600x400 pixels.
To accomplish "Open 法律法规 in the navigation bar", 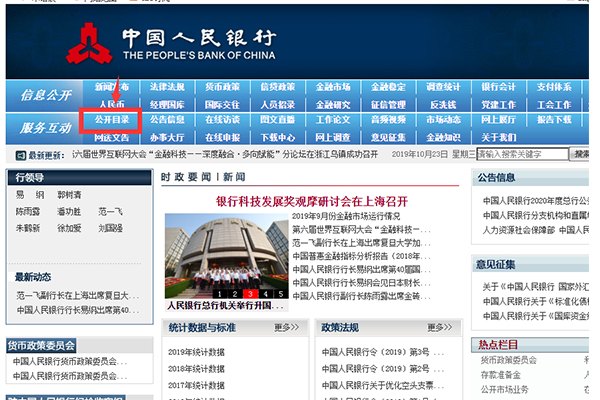I will (167, 87).
